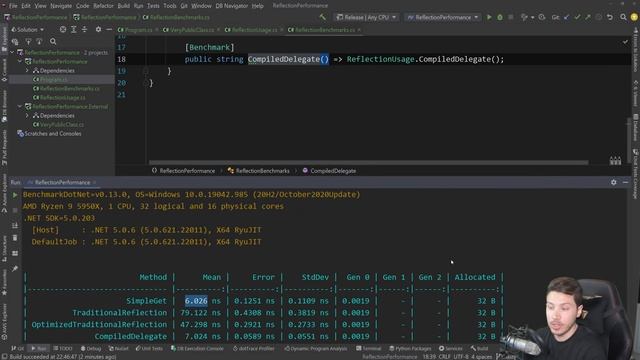Open the Refactor menu
Image resolution: width=640 pixels, height=360 pixels.
click(104, 6)
